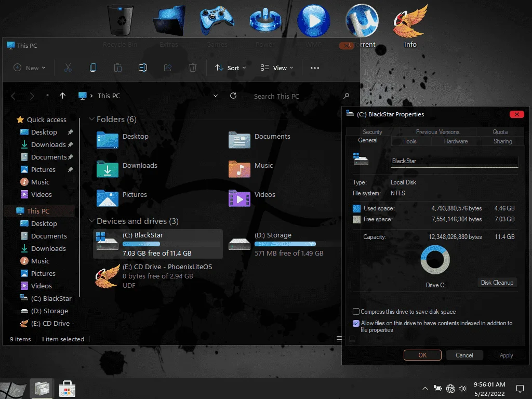Image resolution: width=532 pixels, height=399 pixels.
Task: Go up one level with up arrow
Action: pyautogui.click(x=62, y=96)
